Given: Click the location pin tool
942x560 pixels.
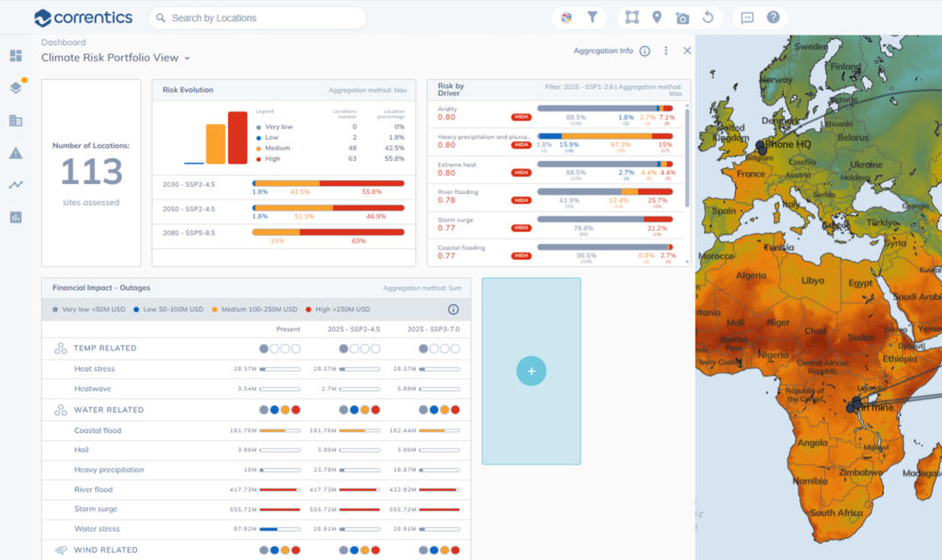Looking at the screenshot, I should [x=657, y=17].
